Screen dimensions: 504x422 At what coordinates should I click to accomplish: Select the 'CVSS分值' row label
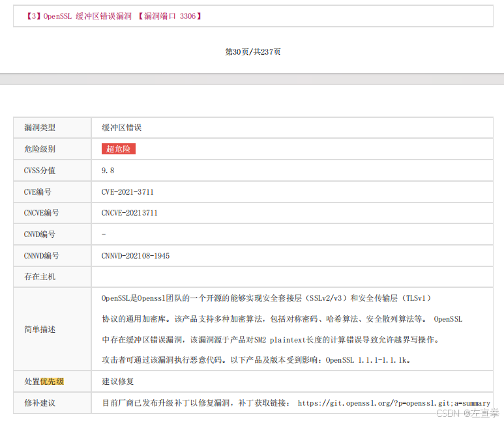coord(40,171)
